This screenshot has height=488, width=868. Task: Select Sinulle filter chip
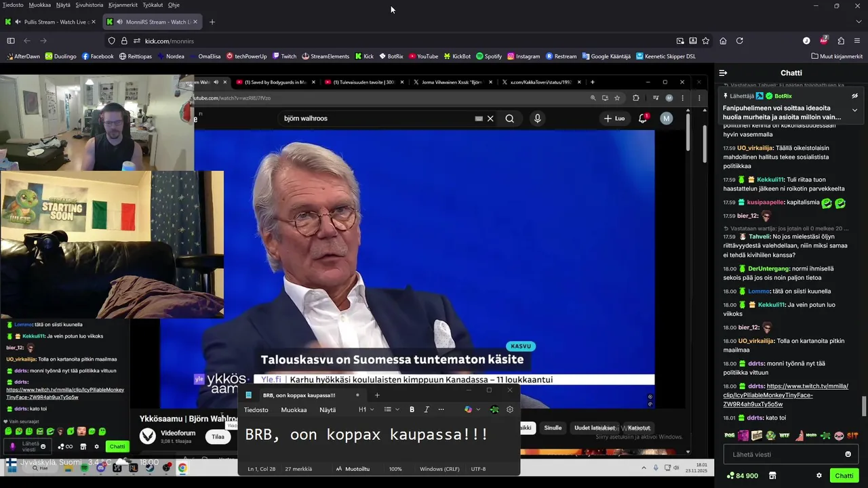(x=553, y=428)
